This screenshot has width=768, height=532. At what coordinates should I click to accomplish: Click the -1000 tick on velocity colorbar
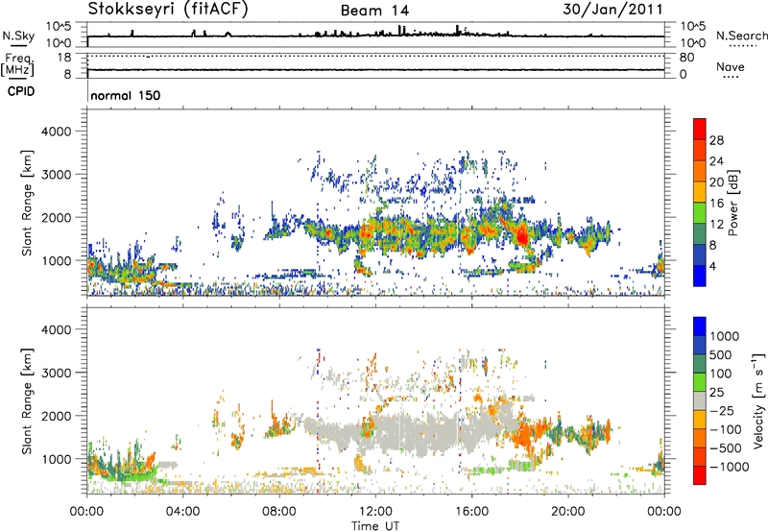tap(729, 467)
